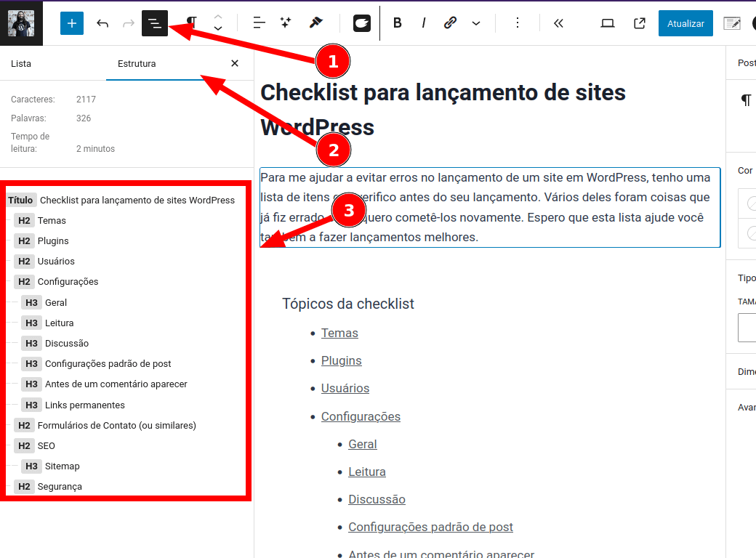Insert a link with the chain icon
Viewport: 756px width, 558px height.
[x=450, y=23]
